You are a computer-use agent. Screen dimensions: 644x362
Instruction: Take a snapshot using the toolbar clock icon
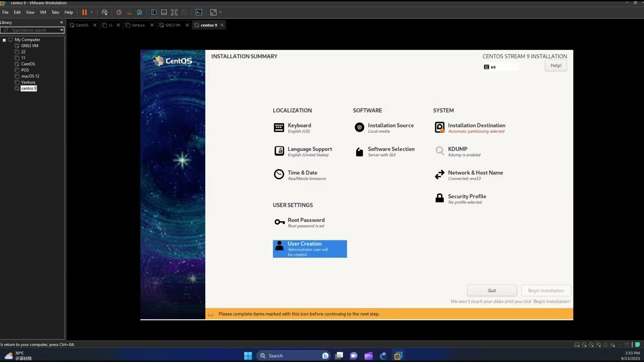pyautogui.click(x=119, y=12)
